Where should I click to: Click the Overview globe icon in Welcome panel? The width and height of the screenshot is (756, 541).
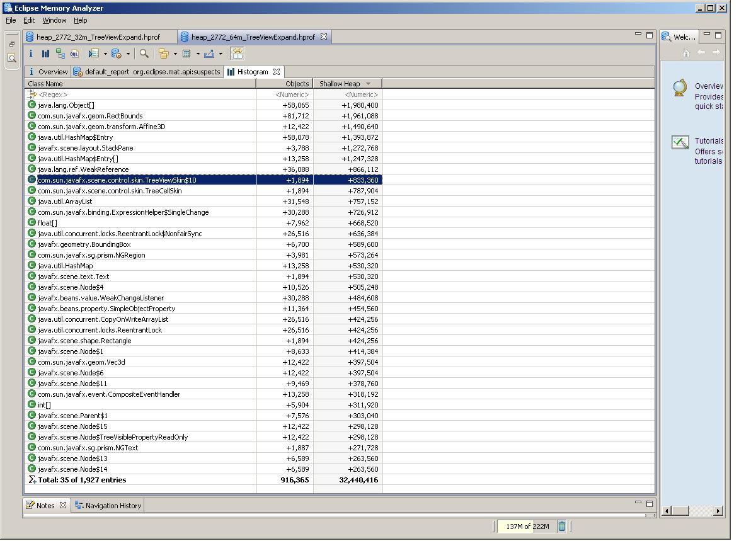tap(680, 88)
